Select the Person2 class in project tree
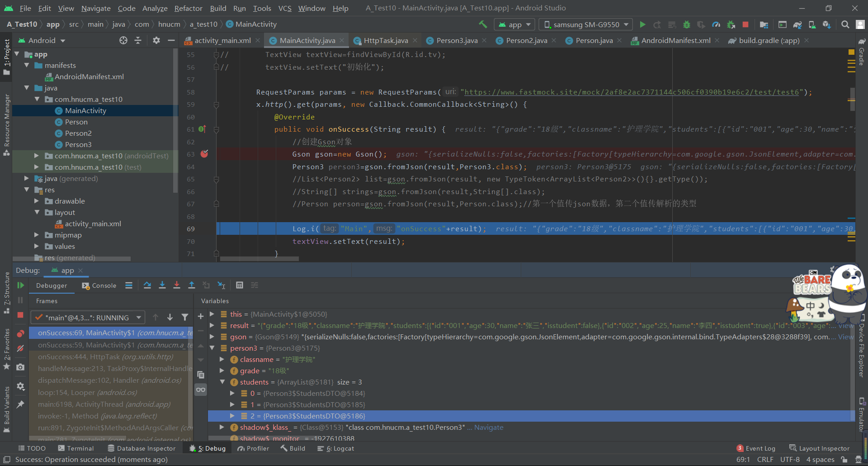This screenshot has height=466, width=868. pos(78,133)
